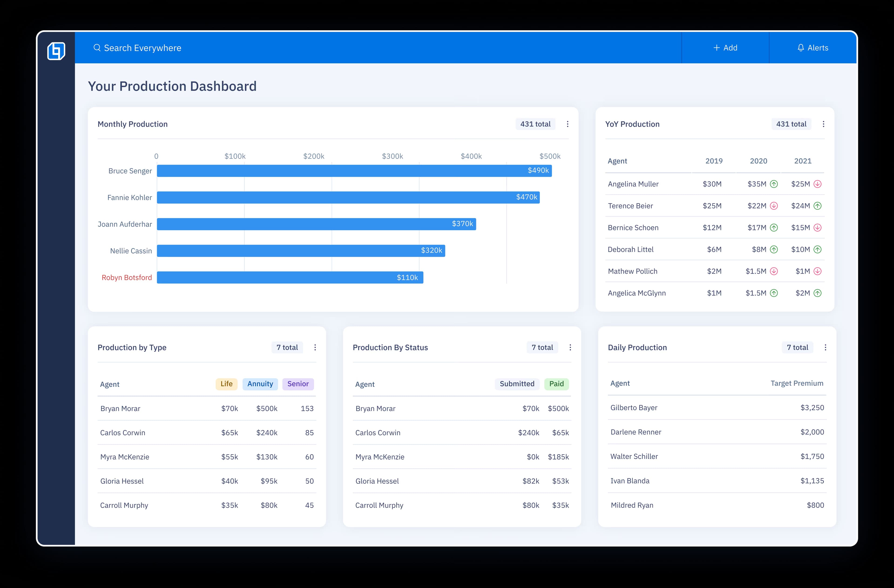Click the search icon in the top bar
Image resolution: width=894 pixels, height=588 pixels.
click(97, 48)
